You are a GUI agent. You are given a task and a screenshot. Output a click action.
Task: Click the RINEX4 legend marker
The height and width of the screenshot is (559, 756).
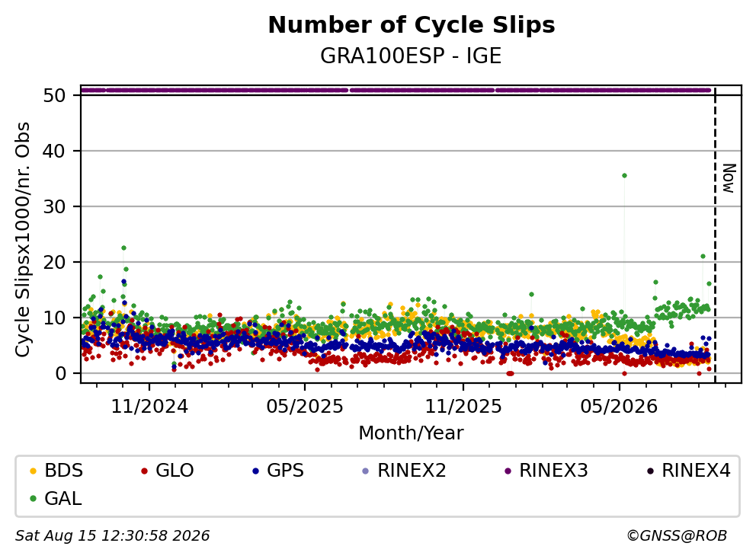pyautogui.click(x=650, y=471)
